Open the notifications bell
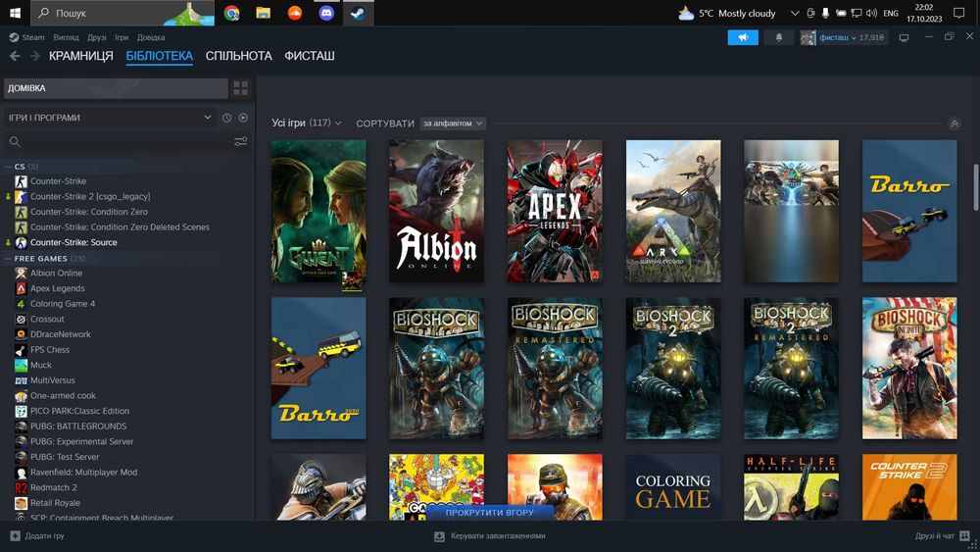This screenshot has width=980, height=552. tap(779, 37)
